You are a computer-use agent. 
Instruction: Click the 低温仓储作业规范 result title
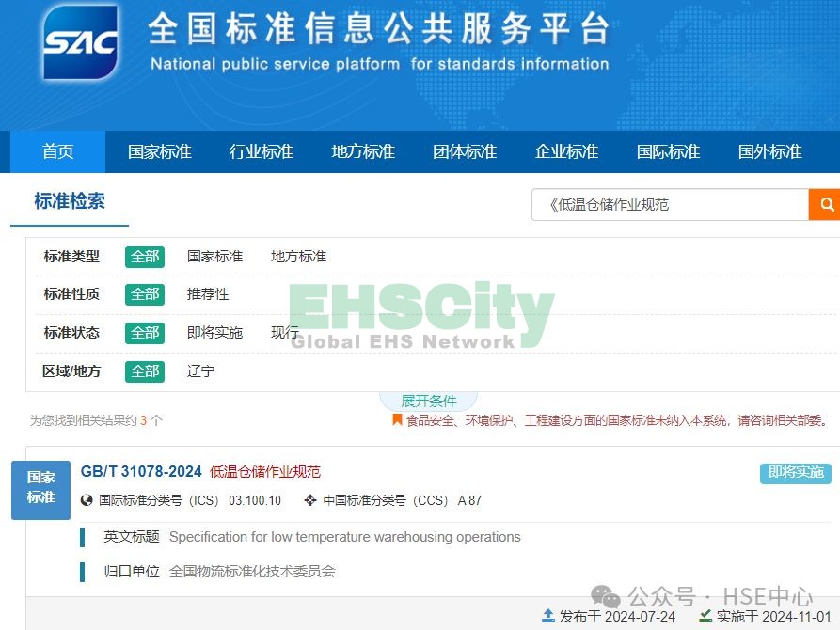point(265,471)
